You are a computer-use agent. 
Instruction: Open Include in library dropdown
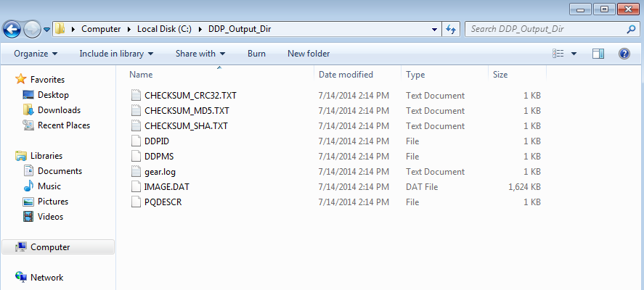116,54
